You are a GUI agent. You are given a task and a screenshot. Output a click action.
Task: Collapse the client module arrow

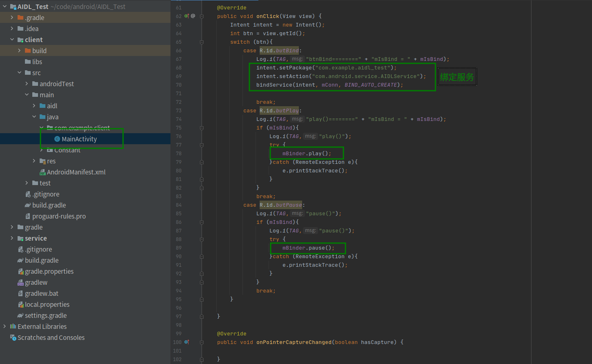12,40
